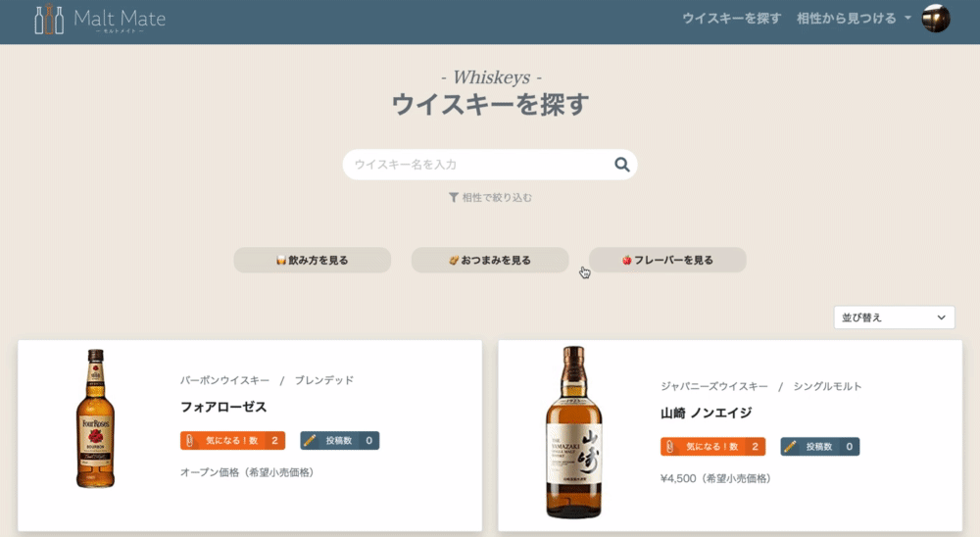The height and width of the screenshot is (537, 980).
Task: Open ウイスキーを探す in the navigation bar
Action: click(x=731, y=19)
